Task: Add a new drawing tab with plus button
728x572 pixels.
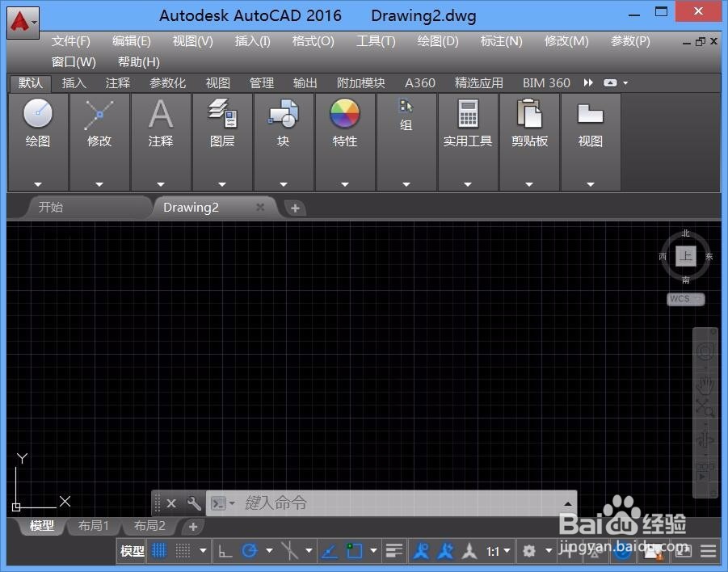Action: 295,208
